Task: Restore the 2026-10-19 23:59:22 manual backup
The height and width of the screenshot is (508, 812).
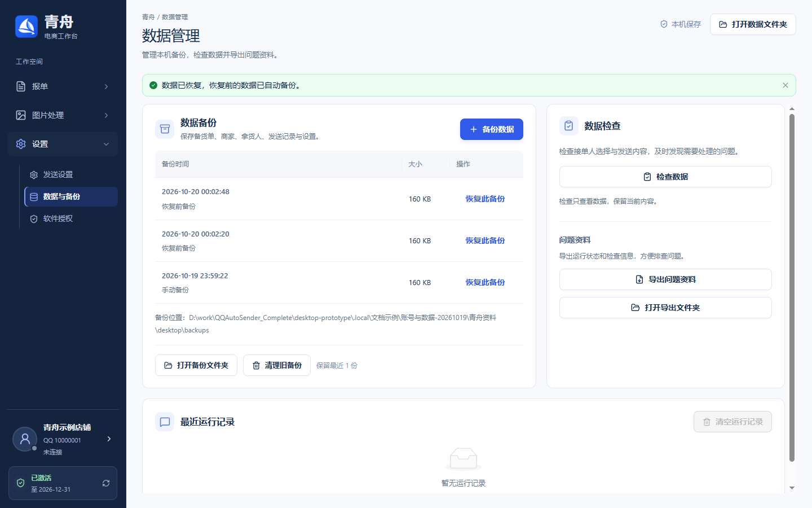Action: point(485,282)
